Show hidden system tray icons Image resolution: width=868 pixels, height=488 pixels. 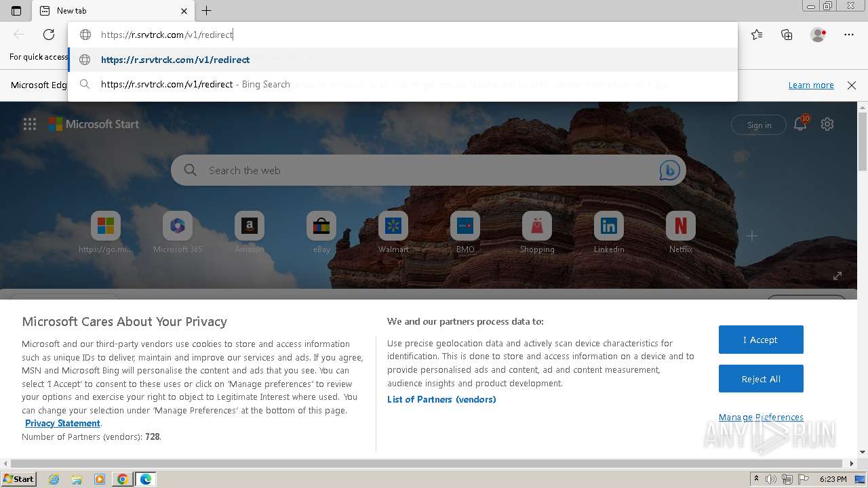(756, 479)
